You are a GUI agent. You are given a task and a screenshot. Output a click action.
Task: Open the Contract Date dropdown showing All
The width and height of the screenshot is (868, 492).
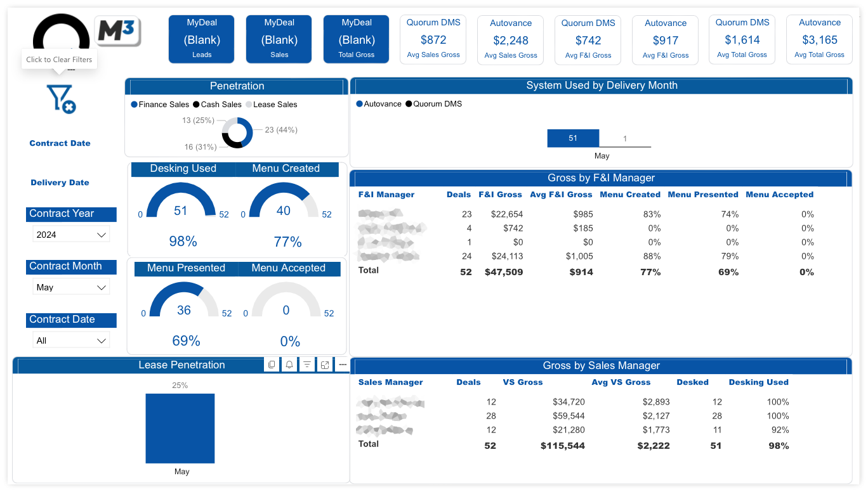[71, 340]
